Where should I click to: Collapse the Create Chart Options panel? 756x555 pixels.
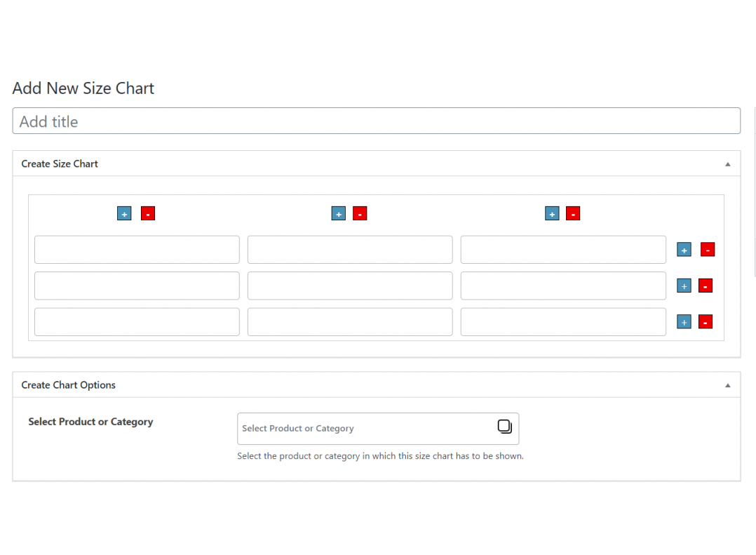click(x=727, y=385)
